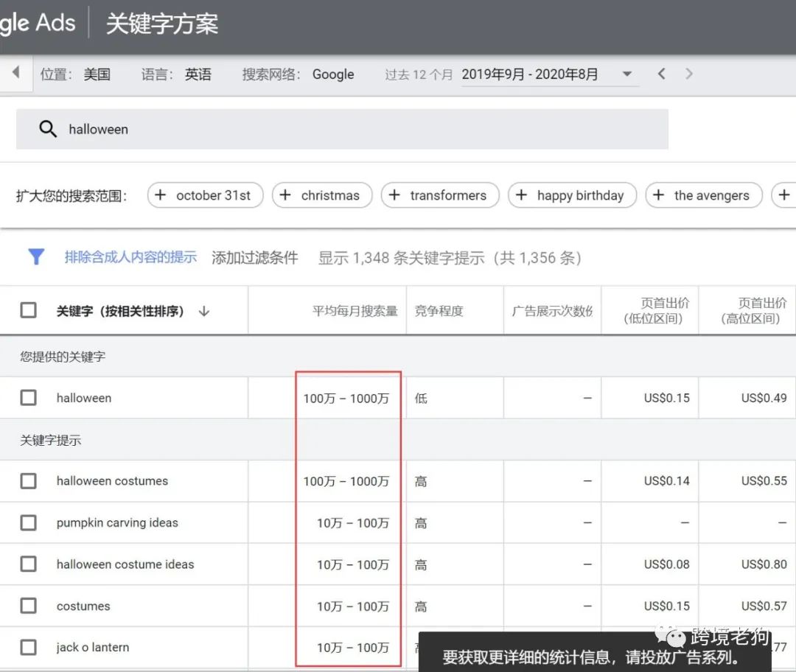This screenshot has height=672, width=796.
Task: Click the halloween search input field
Action: click(x=342, y=129)
